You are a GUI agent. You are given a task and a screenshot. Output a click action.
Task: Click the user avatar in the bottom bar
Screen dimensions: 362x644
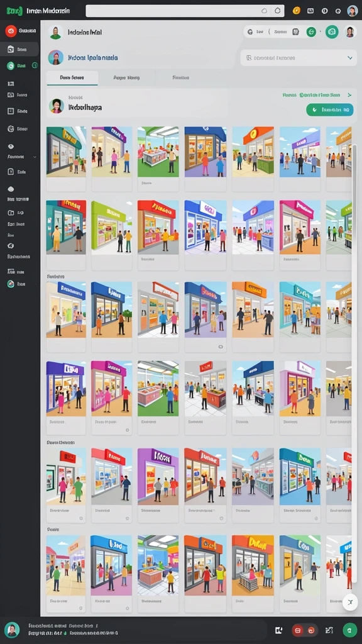click(x=12, y=630)
